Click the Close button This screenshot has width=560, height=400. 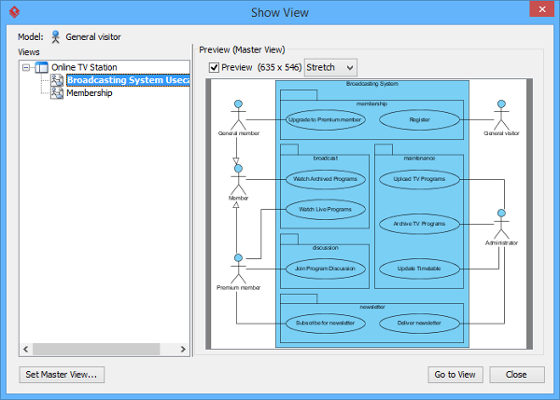pyautogui.click(x=517, y=374)
